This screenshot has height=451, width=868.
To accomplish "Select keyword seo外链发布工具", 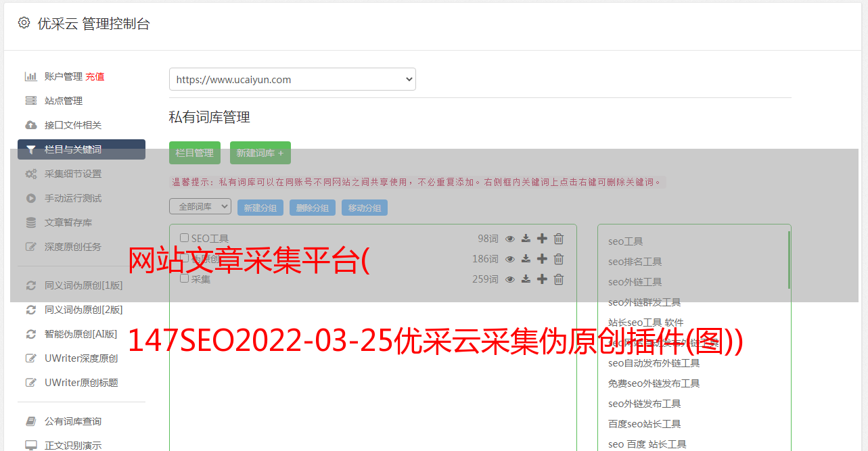I will [645, 404].
